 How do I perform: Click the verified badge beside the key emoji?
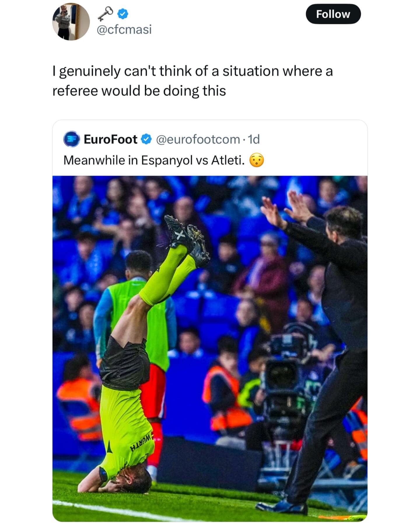[x=123, y=13]
